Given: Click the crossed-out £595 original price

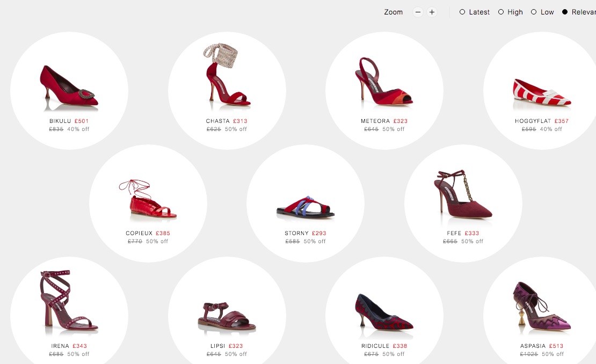Looking at the screenshot, I should 529,129.
